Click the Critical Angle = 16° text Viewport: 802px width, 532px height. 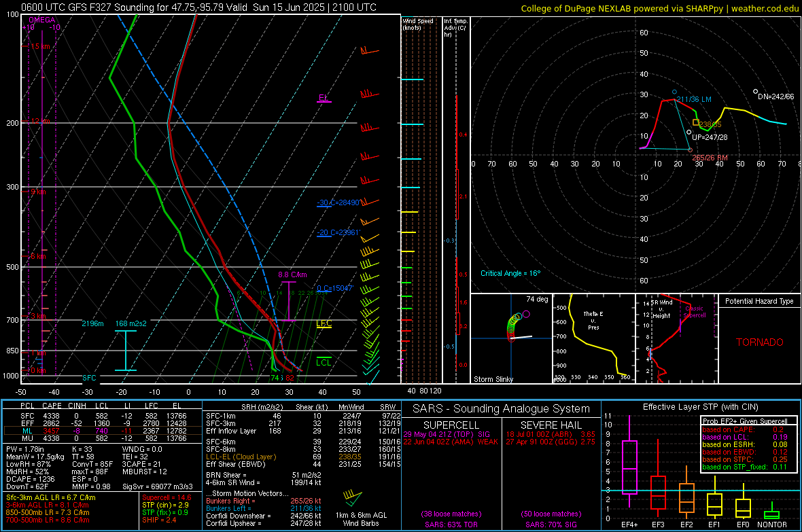click(x=510, y=273)
